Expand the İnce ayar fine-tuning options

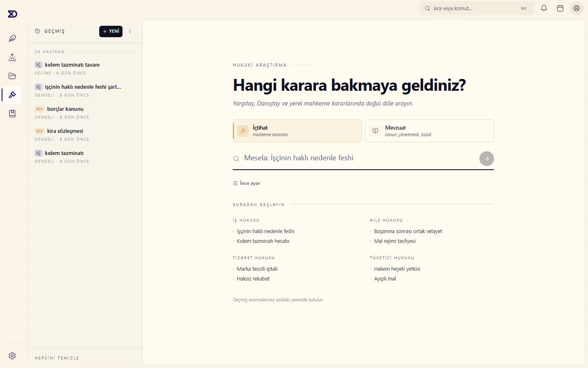247,183
